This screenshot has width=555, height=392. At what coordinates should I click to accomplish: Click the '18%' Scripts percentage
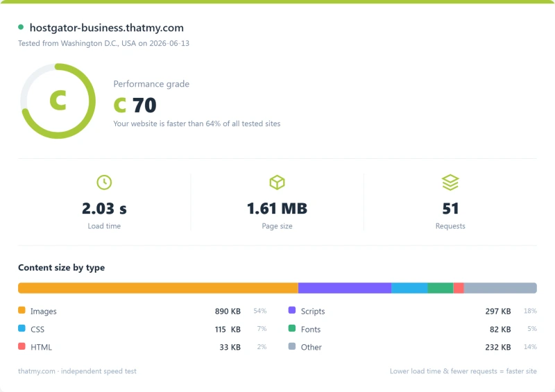(530, 311)
